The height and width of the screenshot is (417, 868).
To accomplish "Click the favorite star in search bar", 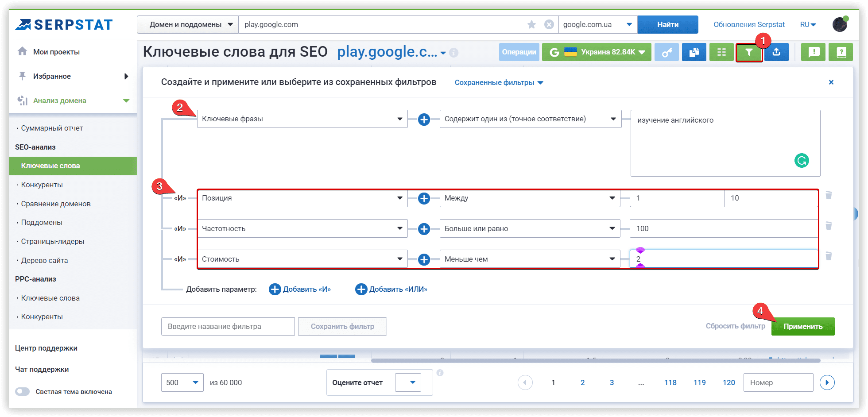I will tap(531, 25).
